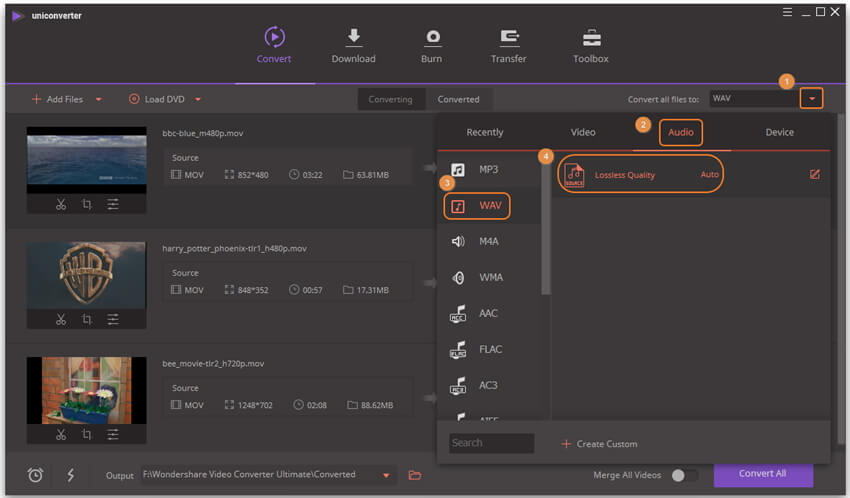Open effects sliders for bee_movie-tlr2_h720p.mov
This screenshot has width=850, height=498.
(113, 434)
